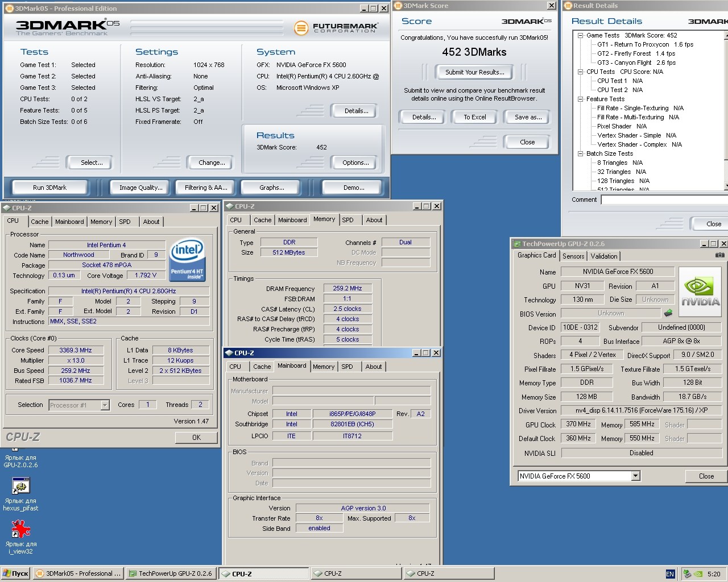This screenshot has height=582, width=728.
Task: Select 'Pixel Shader N/A' tree row
Action: (x=622, y=126)
